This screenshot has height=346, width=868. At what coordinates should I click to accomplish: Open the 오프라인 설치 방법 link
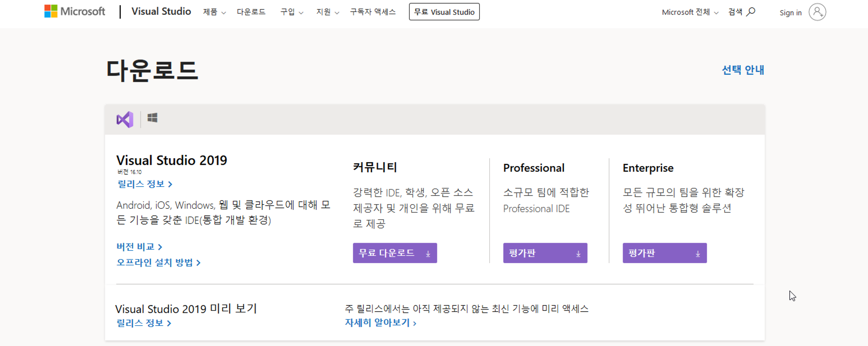(x=159, y=262)
